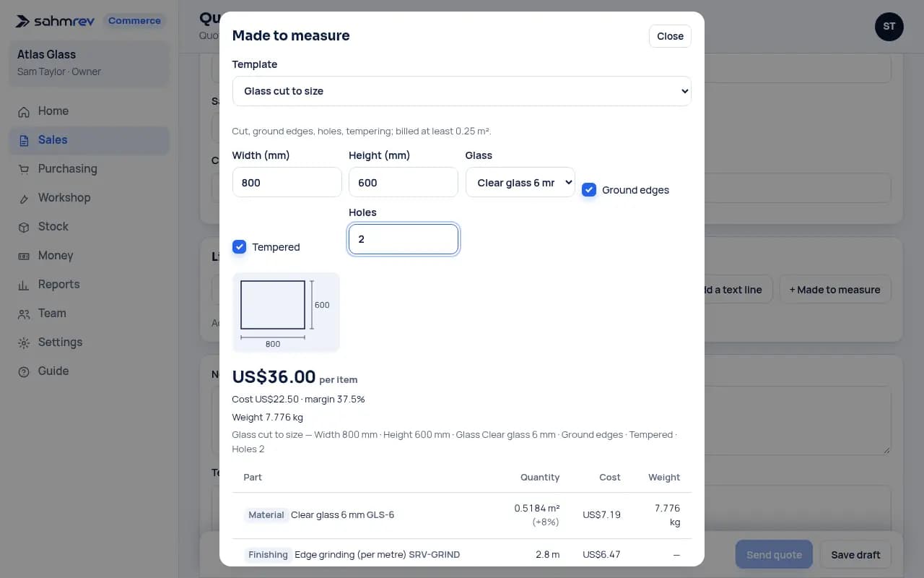The width and height of the screenshot is (924, 578).
Task: Click the Home house icon in sidebar
Action: tap(24, 111)
